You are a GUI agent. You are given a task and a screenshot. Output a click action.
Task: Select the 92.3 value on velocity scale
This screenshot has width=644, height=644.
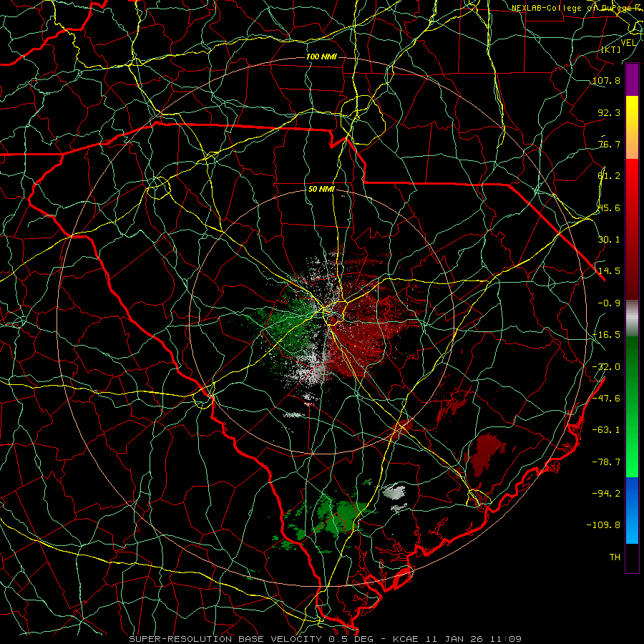609,112
